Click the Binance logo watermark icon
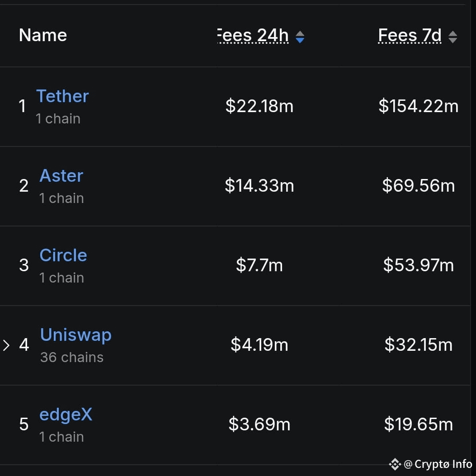The width and height of the screenshot is (476, 476). 395,464
